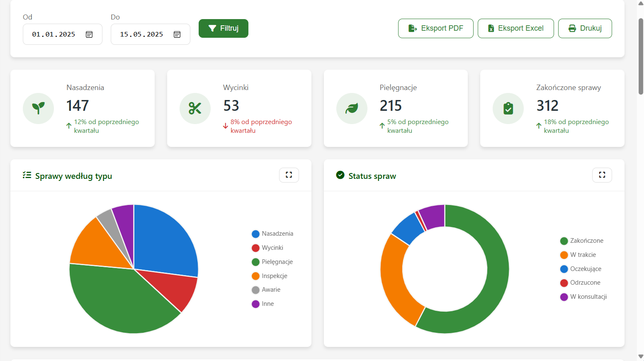The image size is (644, 361).
Task: Open calendar picker for Do date
Action: click(x=177, y=34)
